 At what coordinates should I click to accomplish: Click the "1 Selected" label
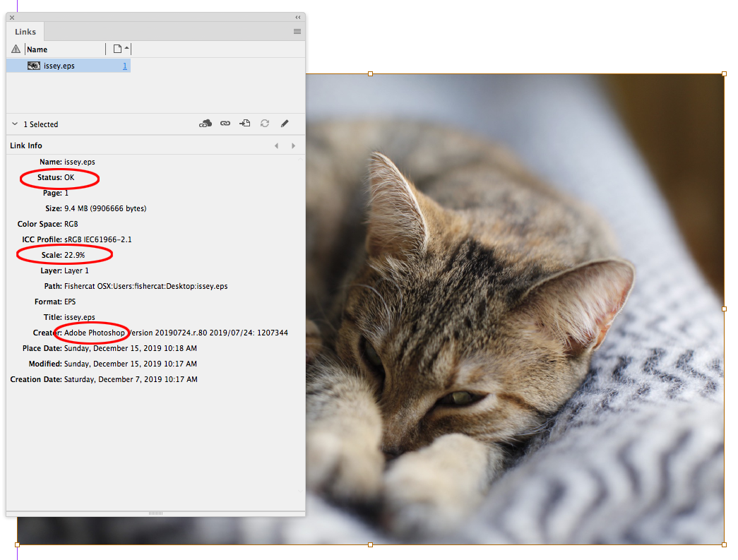(41, 124)
